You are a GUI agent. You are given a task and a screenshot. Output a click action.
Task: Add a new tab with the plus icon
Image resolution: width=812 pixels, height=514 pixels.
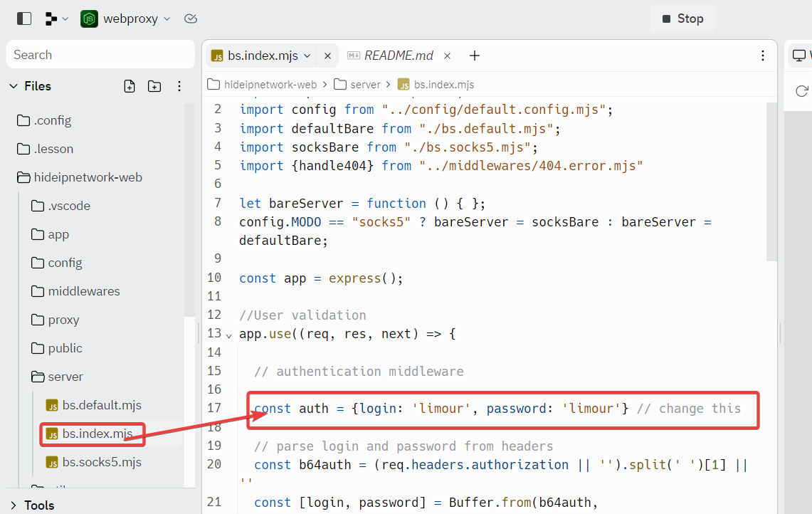click(475, 56)
